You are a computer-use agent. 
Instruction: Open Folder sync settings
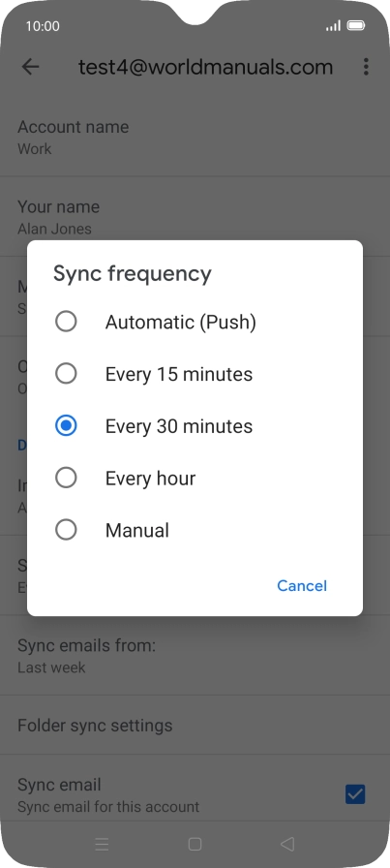(195, 726)
